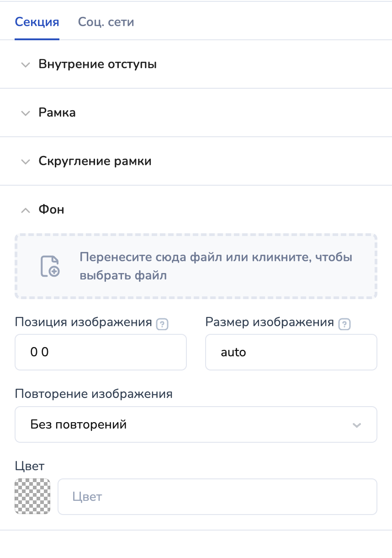Show help for Позиция изображения
Screen dimensions: 392x558
(162, 324)
